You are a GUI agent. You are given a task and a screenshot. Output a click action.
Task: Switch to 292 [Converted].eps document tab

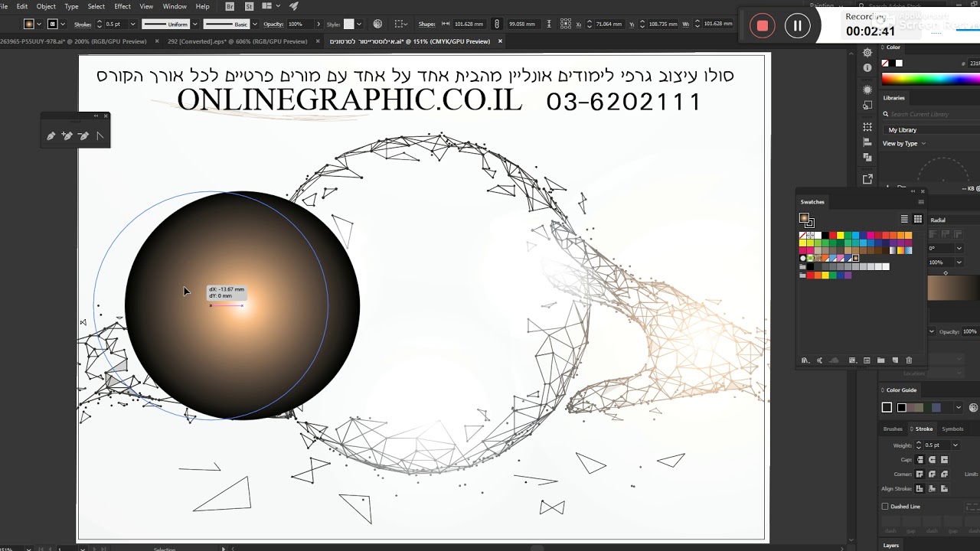237,41
